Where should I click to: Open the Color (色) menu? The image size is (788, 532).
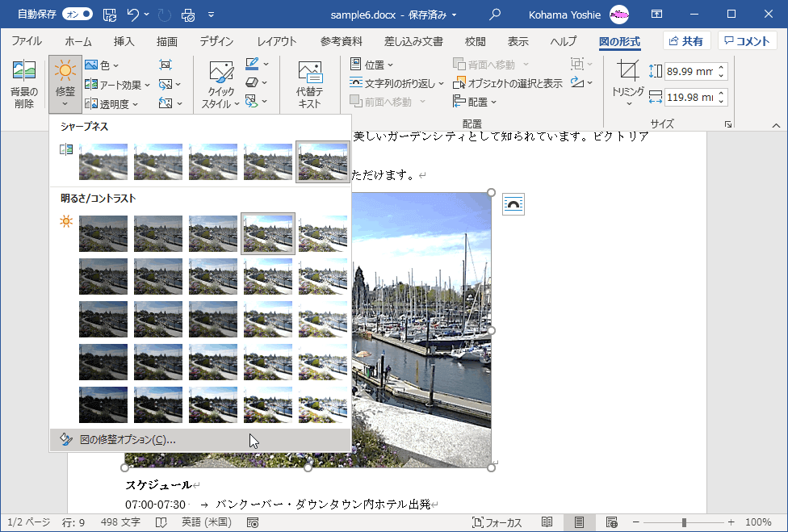102,65
